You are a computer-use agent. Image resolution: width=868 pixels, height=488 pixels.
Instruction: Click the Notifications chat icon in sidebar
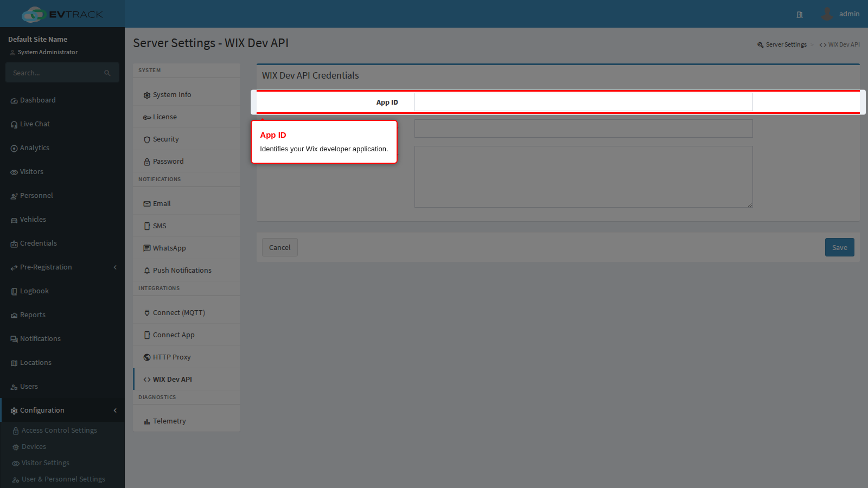tap(14, 339)
